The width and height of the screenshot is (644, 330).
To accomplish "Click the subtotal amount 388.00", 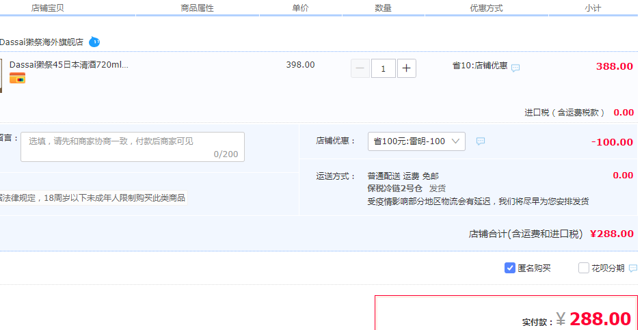I will (615, 66).
